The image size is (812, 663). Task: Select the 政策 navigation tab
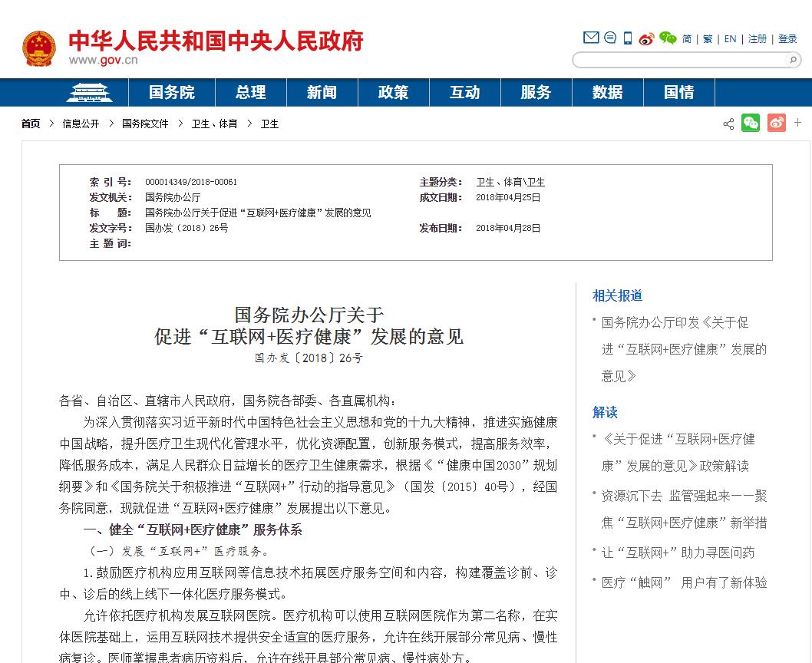pos(393,93)
